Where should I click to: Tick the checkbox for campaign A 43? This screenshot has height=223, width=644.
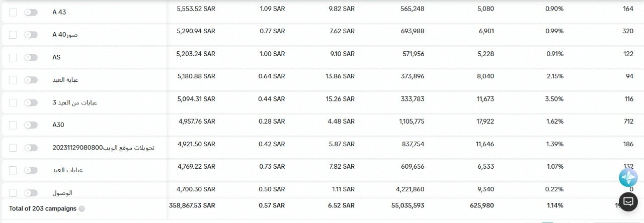coord(13,12)
